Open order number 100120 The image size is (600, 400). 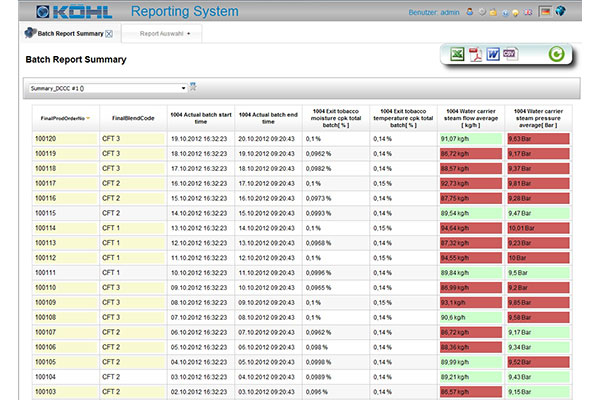(45, 139)
